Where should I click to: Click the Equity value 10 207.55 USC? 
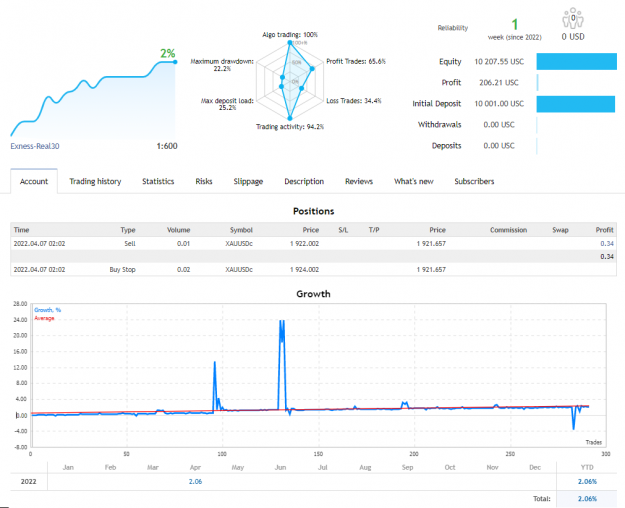click(499, 61)
